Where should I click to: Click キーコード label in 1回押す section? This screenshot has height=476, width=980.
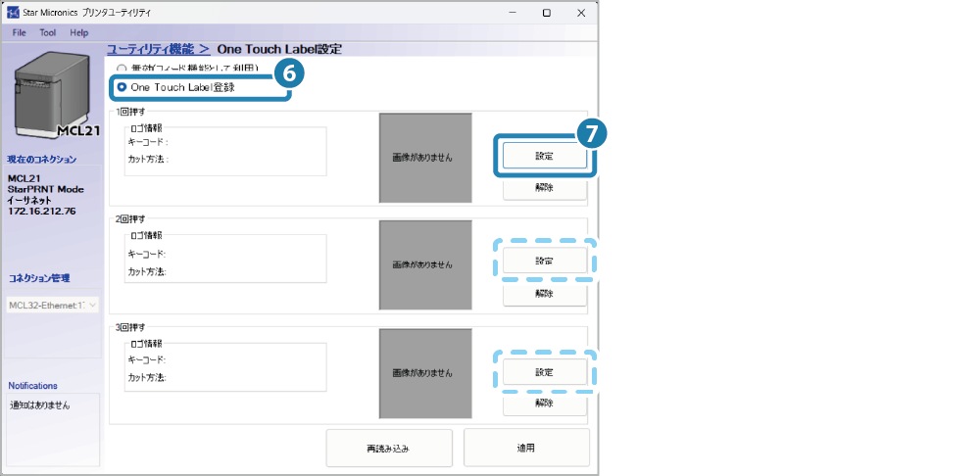tap(148, 142)
